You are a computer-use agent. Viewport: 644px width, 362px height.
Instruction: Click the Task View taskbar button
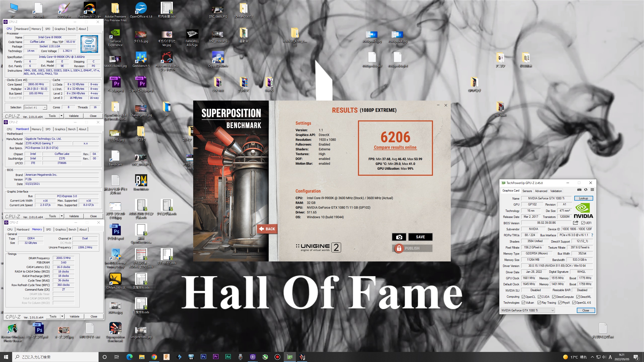tap(117, 357)
